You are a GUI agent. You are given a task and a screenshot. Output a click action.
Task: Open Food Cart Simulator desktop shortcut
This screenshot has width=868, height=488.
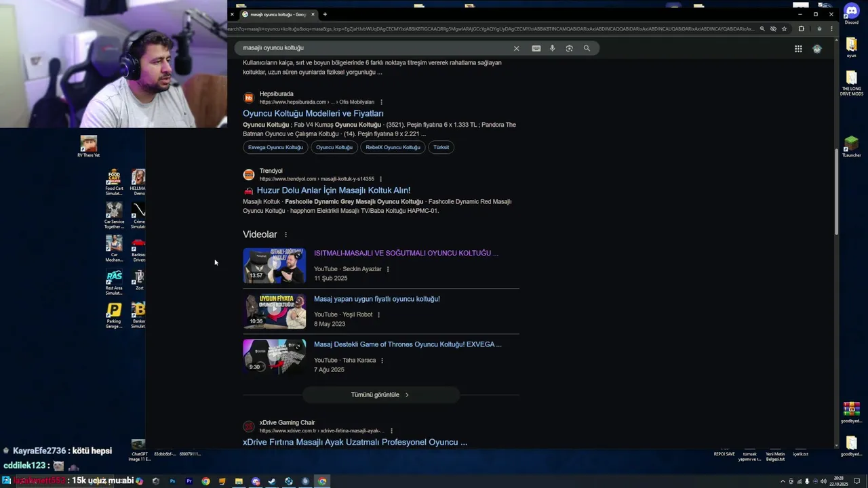[114, 182]
